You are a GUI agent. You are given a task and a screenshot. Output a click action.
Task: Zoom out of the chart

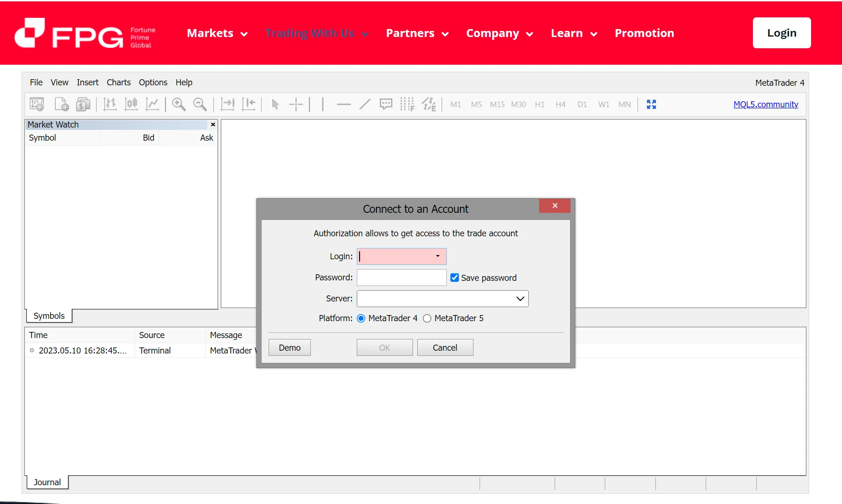(x=200, y=104)
